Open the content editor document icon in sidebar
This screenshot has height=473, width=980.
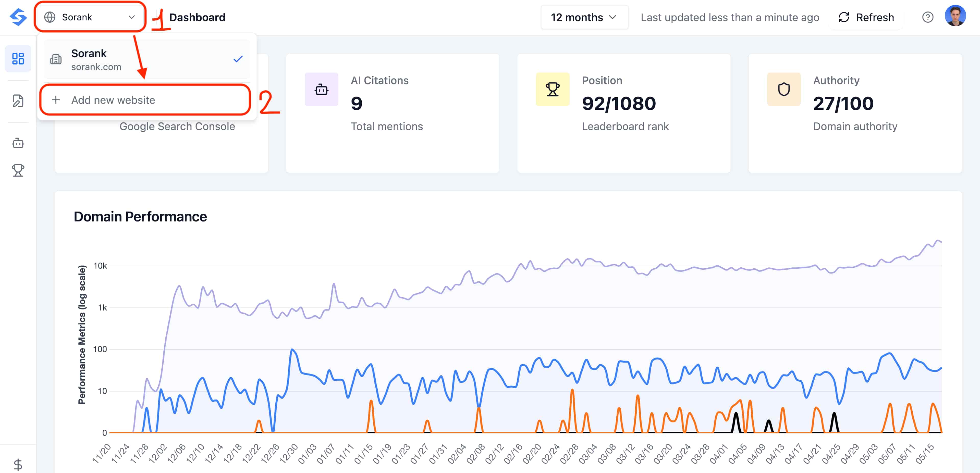pos(18,101)
